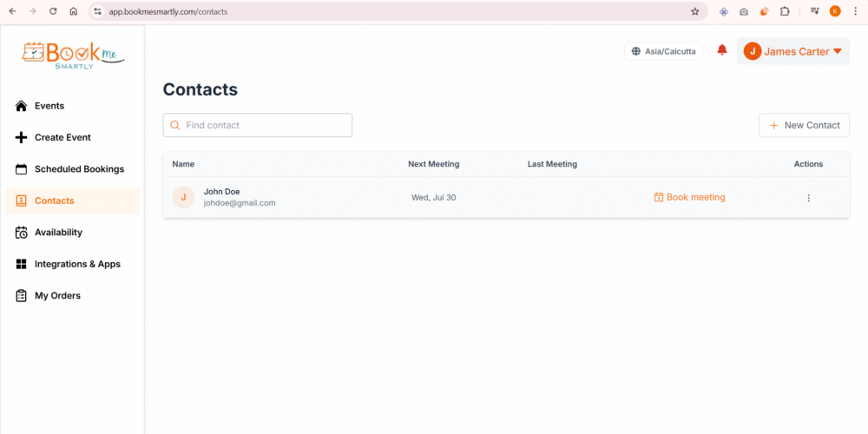This screenshot has height=434, width=868.
Task: Reload the page in the browser
Action: [53, 11]
